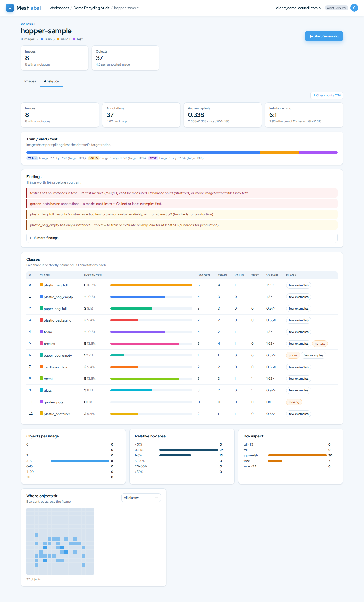Switch to the Images tab

pyautogui.click(x=30, y=81)
